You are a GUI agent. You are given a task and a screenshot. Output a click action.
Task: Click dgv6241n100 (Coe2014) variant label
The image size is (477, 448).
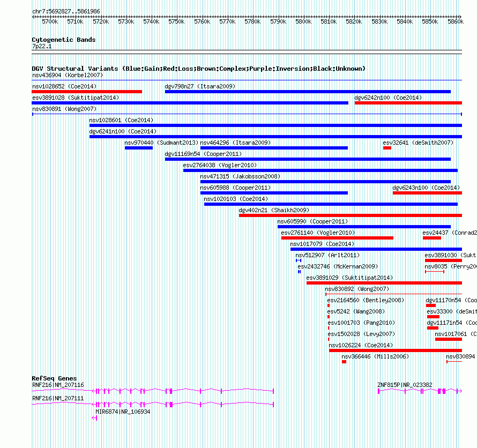click(123, 131)
